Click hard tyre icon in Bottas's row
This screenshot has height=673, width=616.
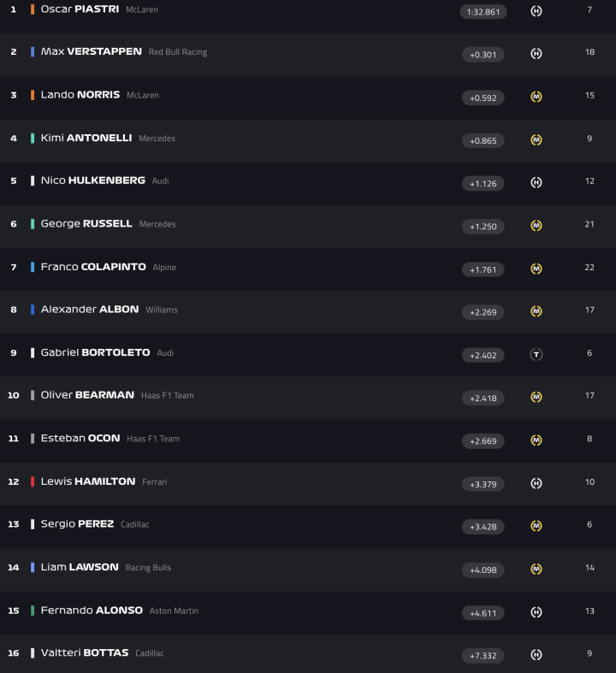pyautogui.click(x=536, y=654)
